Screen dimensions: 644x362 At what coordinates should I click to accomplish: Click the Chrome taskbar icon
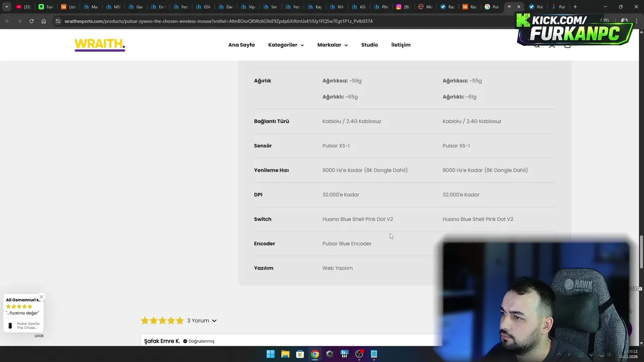(314, 354)
